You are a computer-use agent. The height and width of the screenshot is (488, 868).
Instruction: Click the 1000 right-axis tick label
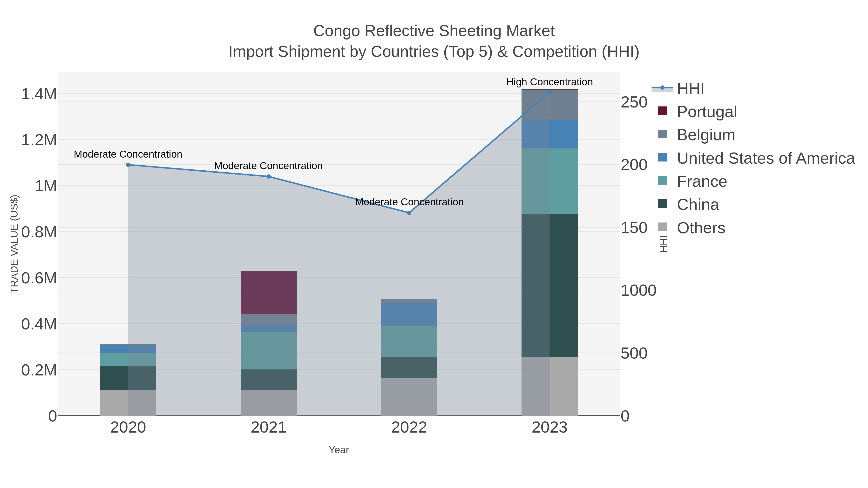[638, 290]
